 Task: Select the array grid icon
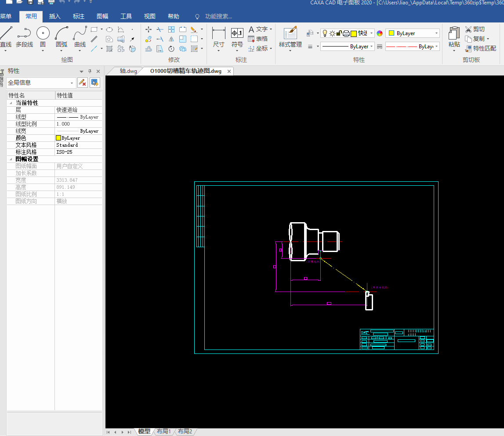click(x=171, y=29)
